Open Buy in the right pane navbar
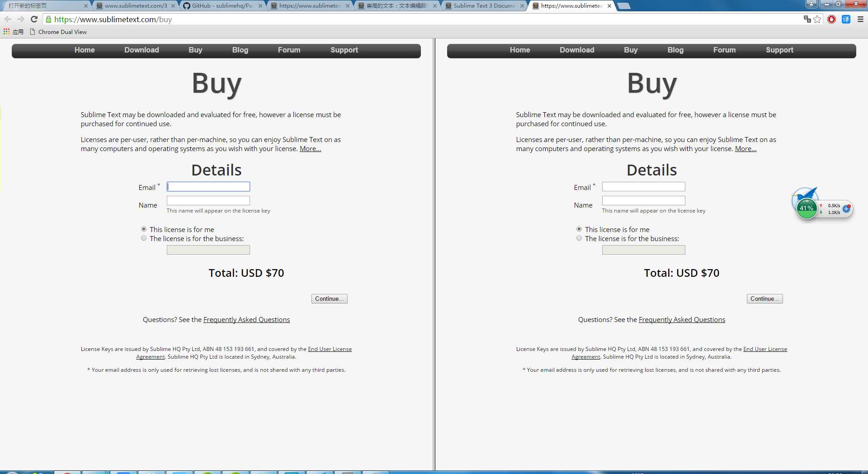 (631, 50)
